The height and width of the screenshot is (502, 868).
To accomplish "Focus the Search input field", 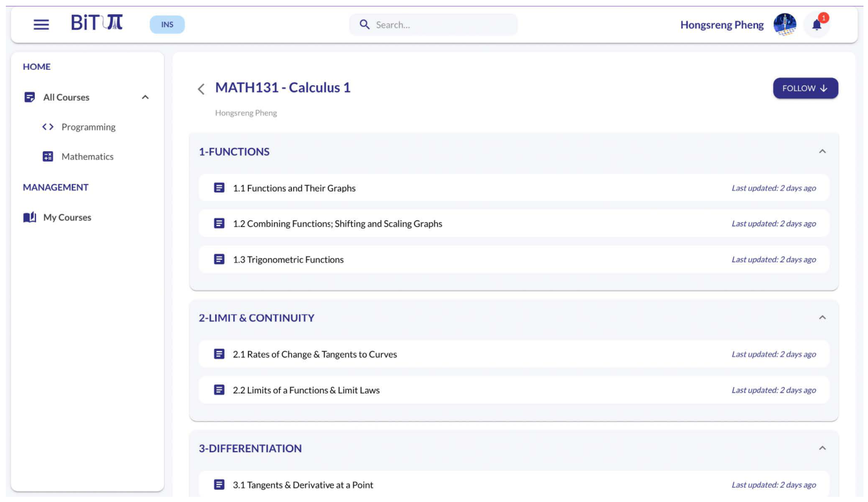I will tap(433, 25).
